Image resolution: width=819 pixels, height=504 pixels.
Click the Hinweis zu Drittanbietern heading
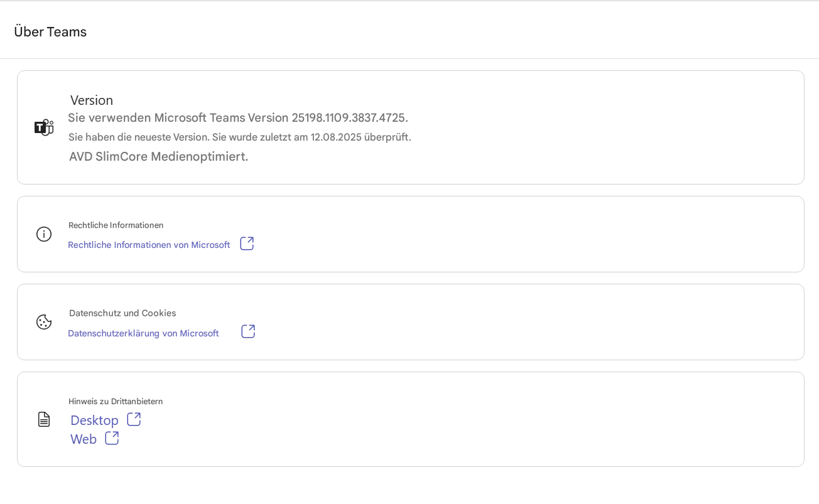click(116, 401)
